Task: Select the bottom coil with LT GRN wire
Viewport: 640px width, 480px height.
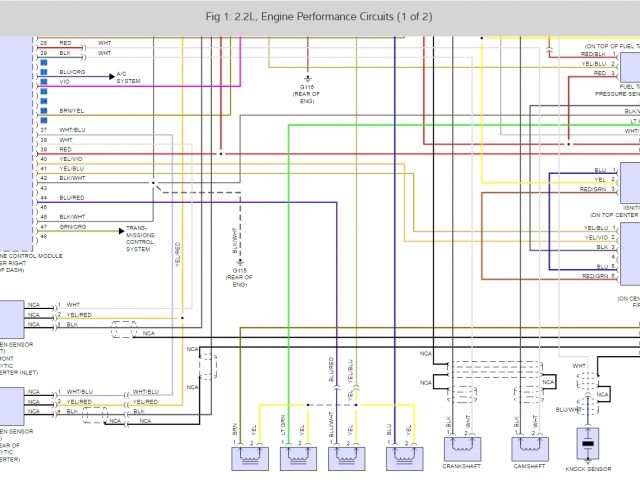Action: click(298, 457)
